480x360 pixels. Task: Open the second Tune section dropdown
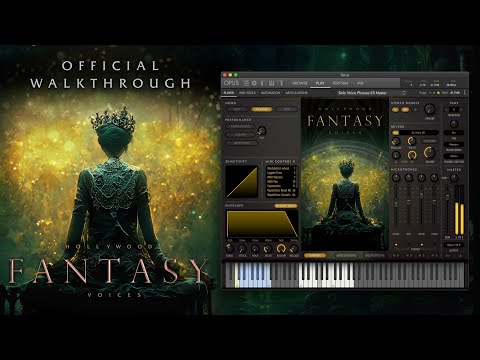point(454,145)
